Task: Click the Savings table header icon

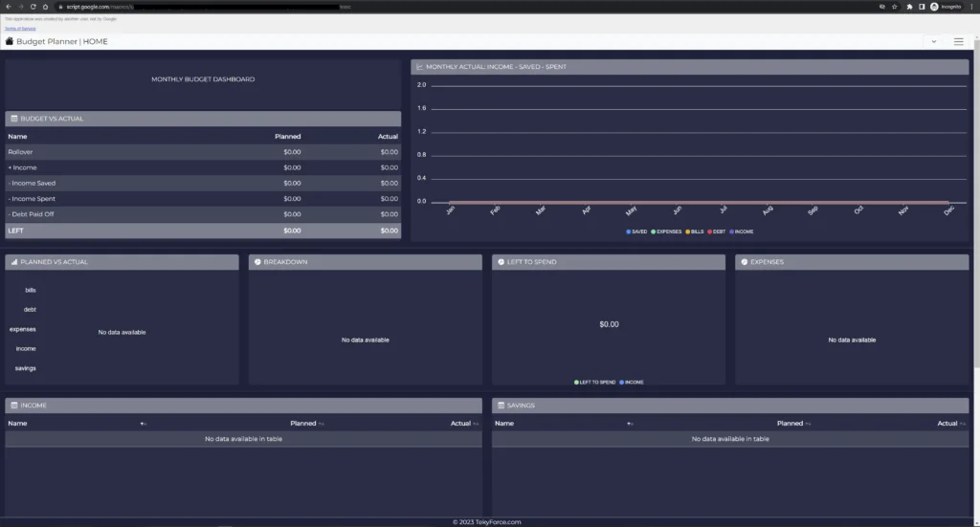Action: [x=501, y=406]
